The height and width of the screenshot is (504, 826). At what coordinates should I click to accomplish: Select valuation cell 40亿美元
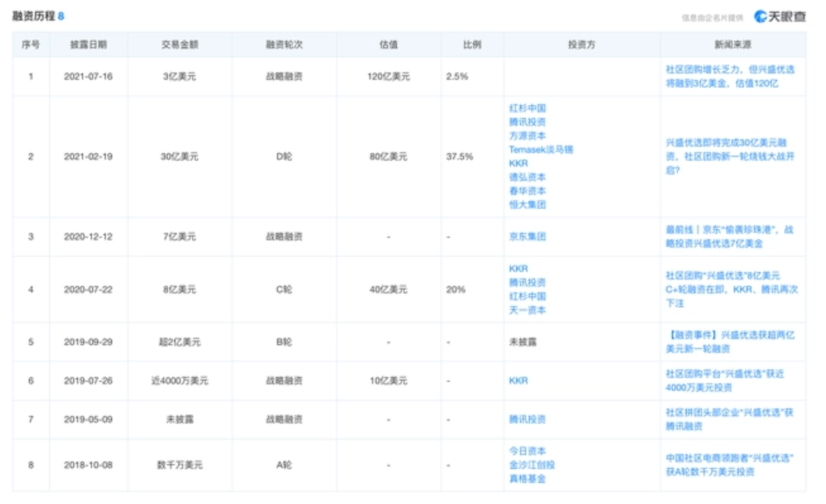coord(388,289)
